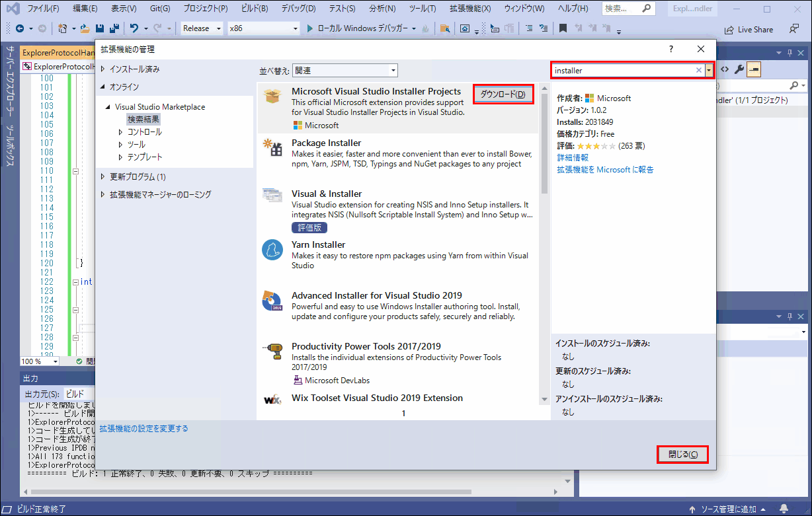Click the 閉じる(C) button
This screenshot has height=516, width=812.
click(x=682, y=455)
